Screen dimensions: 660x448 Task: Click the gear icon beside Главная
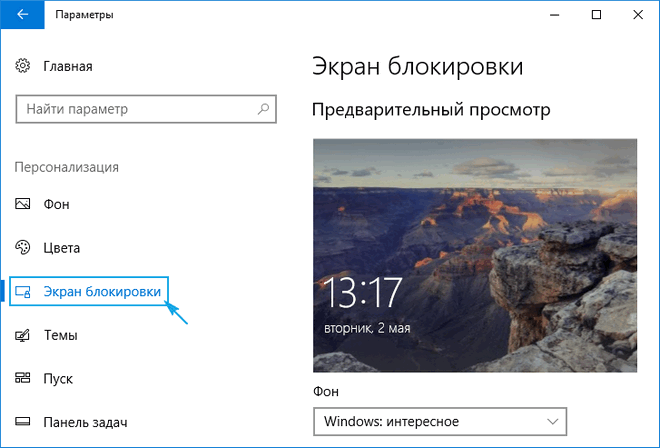(x=23, y=66)
